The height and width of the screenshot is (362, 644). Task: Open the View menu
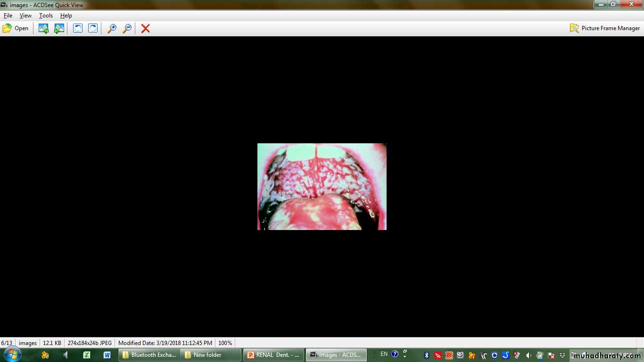coord(25,16)
